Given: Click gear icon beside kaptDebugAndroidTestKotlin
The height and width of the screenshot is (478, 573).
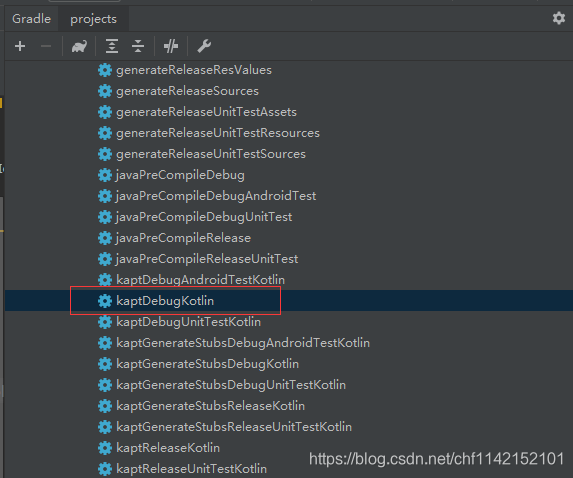Looking at the screenshot, I should tap(105, 280).
